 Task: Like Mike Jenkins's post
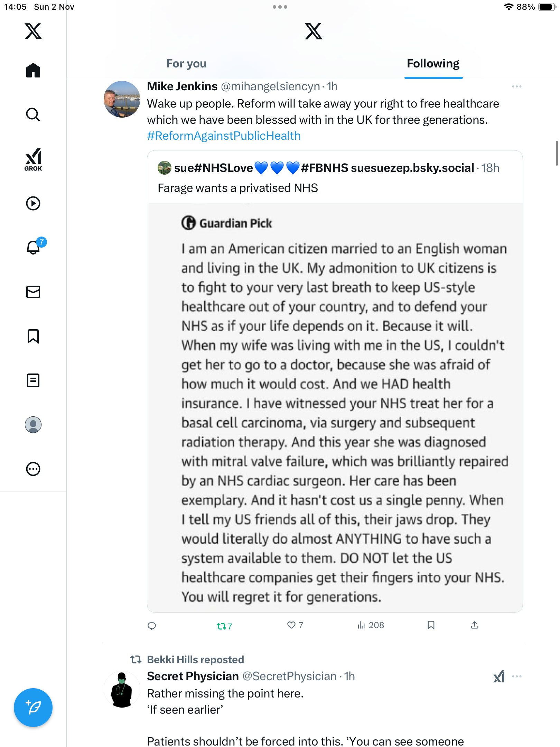tap(292, 625)
